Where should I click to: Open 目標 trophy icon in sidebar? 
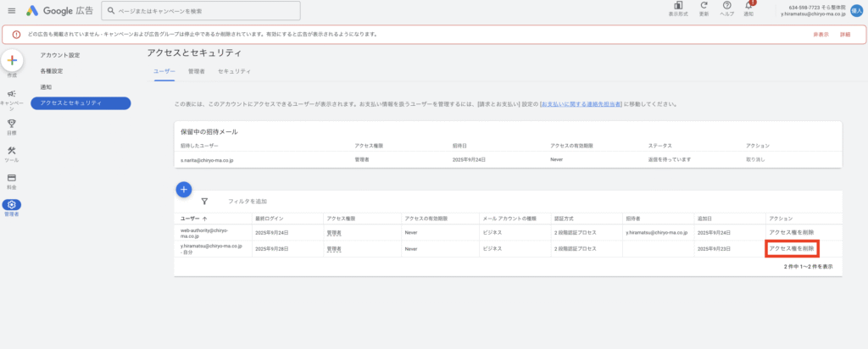coord(12,125)
